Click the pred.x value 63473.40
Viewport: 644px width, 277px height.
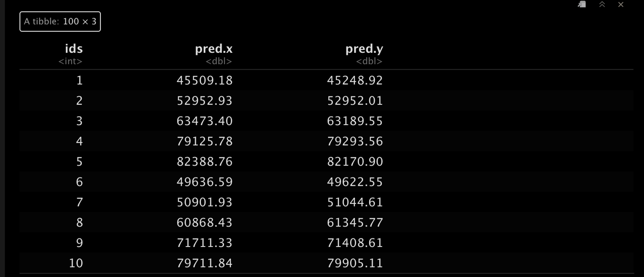[204, 121]
